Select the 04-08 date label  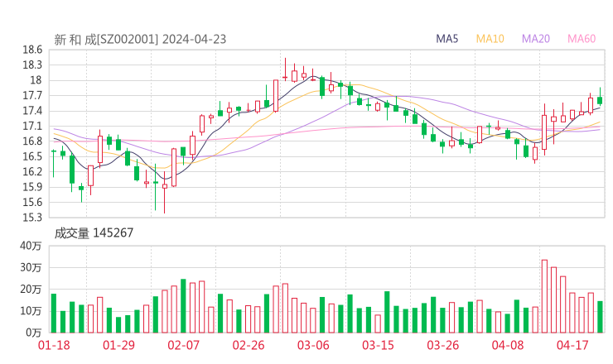[508, 345]
